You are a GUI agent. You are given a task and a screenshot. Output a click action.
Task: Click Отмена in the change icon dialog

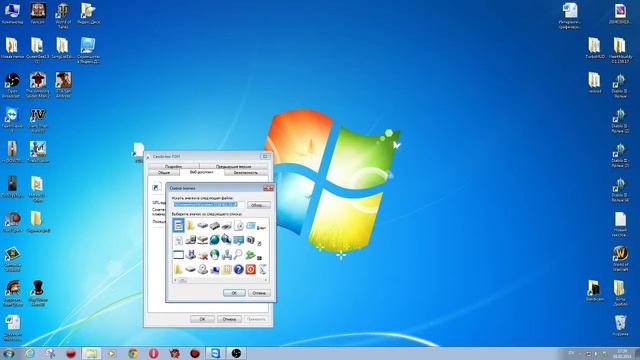point(259,293)
